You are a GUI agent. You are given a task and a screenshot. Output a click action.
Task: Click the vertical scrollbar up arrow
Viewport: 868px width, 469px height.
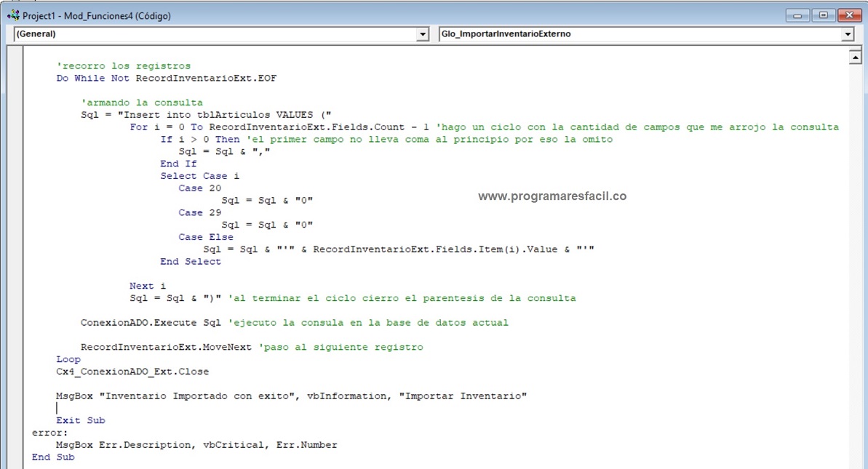(856, 58)
